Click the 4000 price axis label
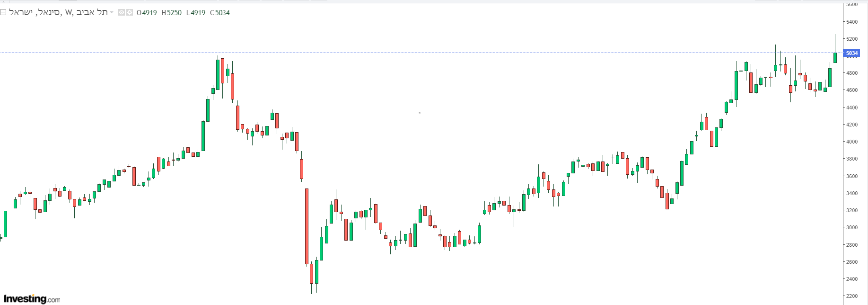868x305 pixels. pos(851,142)
